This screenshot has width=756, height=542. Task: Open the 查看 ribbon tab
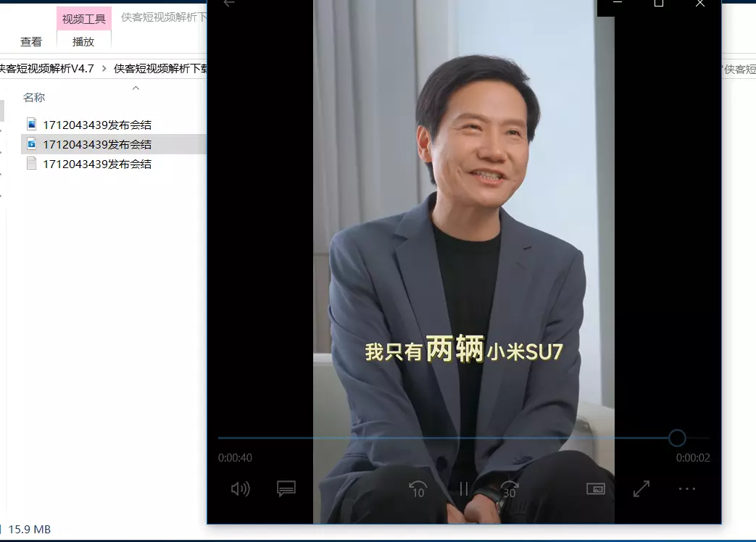pyautogui.click(x=31, y=42)
